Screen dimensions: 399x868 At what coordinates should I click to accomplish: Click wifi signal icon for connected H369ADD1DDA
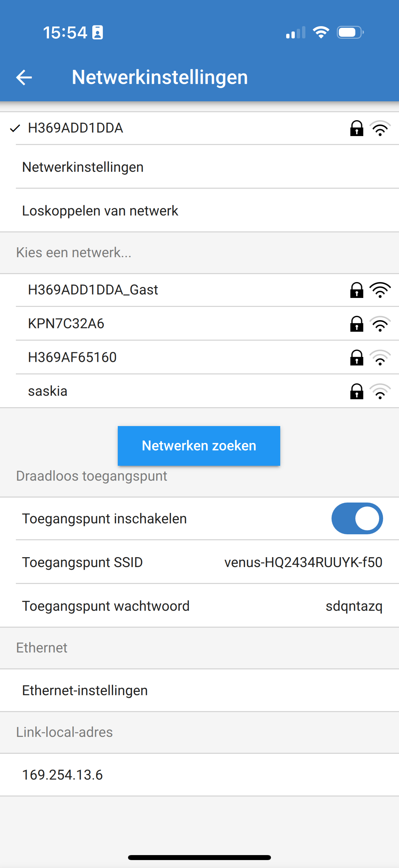coord(380,128)
